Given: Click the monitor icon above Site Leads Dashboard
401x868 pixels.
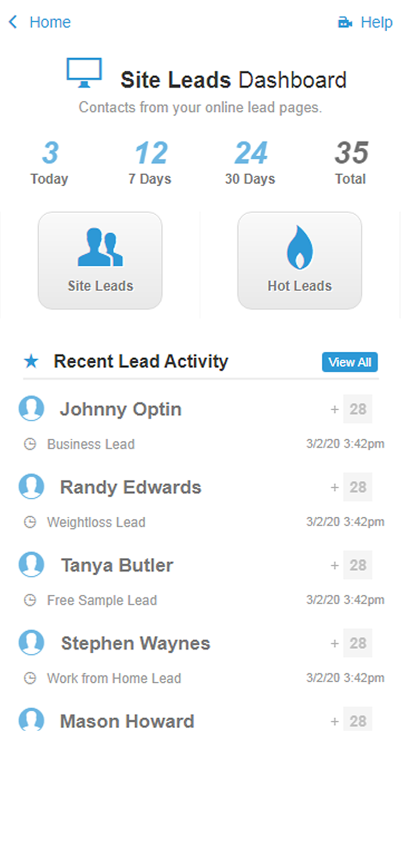Looking at the screenshot, I should coord(84,71).
